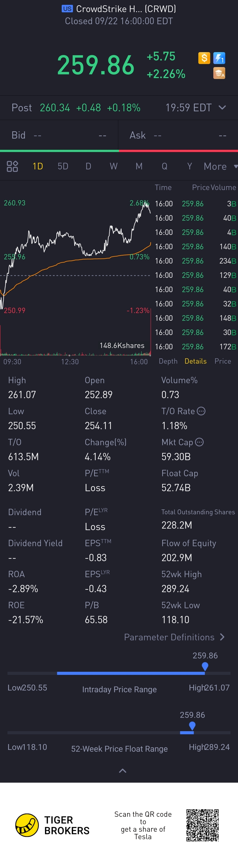Image resolution: width=238 pixels, height=868 pixels.
Task: Tap the Tesla share QR code
Action: [x=202, y=825]
